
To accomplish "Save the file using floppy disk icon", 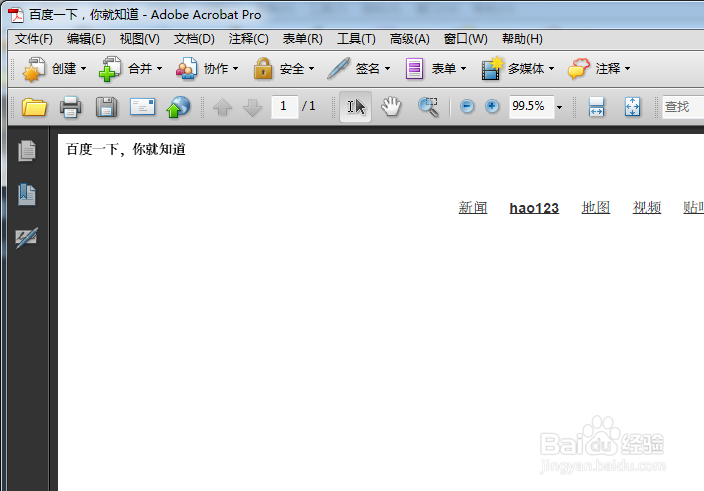I will (106, 107).
